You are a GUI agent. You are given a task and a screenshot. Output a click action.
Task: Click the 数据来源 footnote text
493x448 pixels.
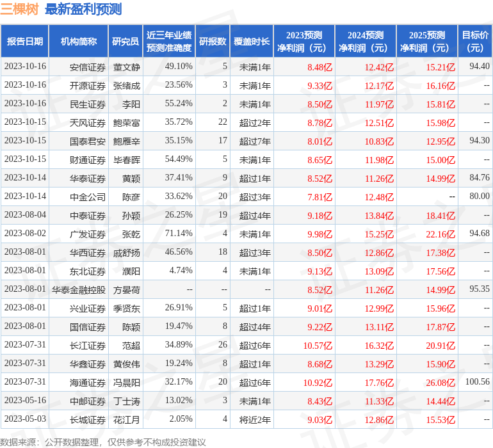pos(103,442)
